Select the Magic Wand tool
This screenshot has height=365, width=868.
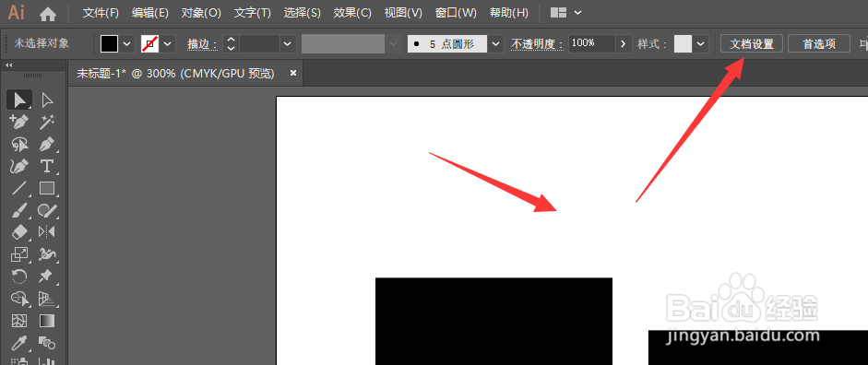coord(47,122)
